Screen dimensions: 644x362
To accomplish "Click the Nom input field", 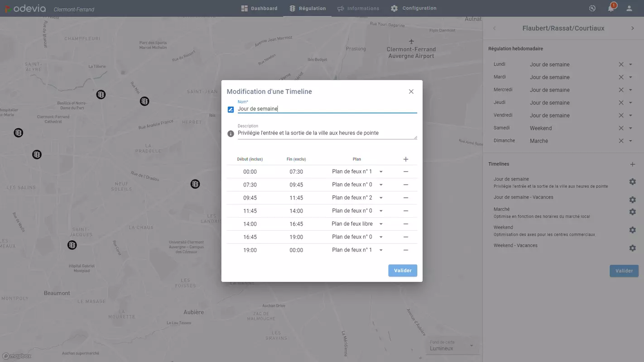I will coord(326,109).
